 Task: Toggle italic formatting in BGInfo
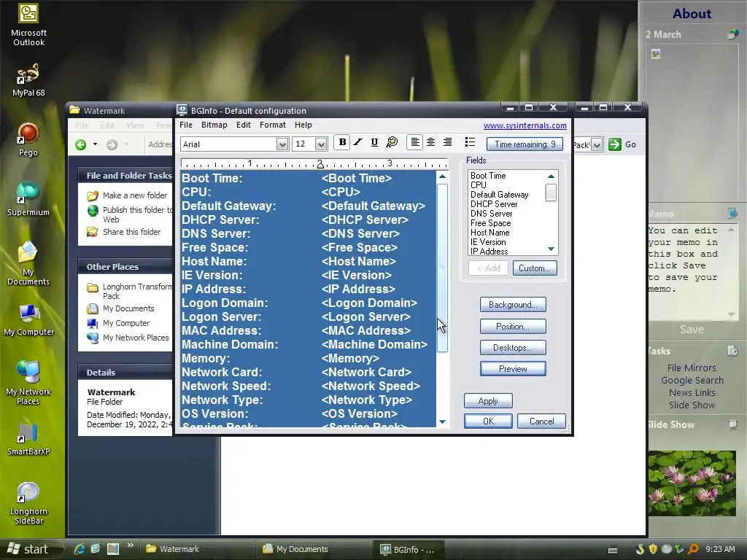(x=358, y=142)
